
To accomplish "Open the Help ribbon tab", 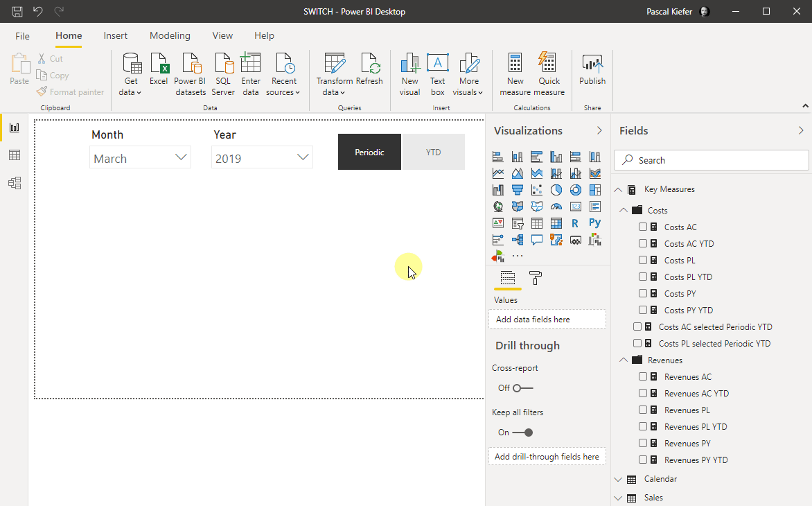I will click(x=264, y=36).
